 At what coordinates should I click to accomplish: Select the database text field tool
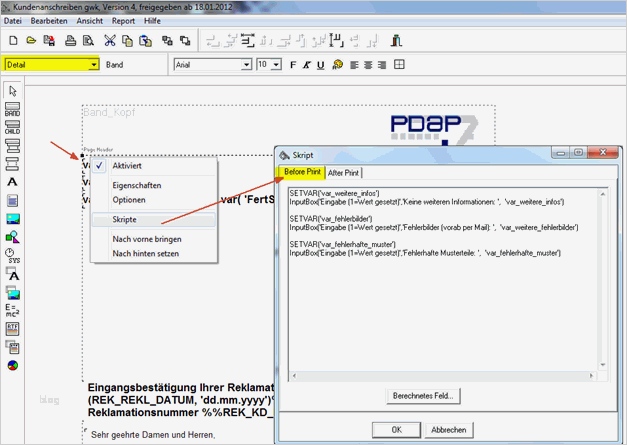tap(12, 274)
